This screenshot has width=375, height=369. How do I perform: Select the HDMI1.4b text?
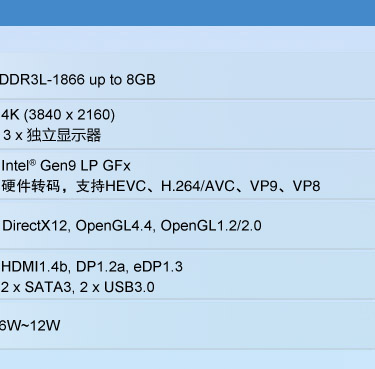pyautogui.click(x=35, y=267)
